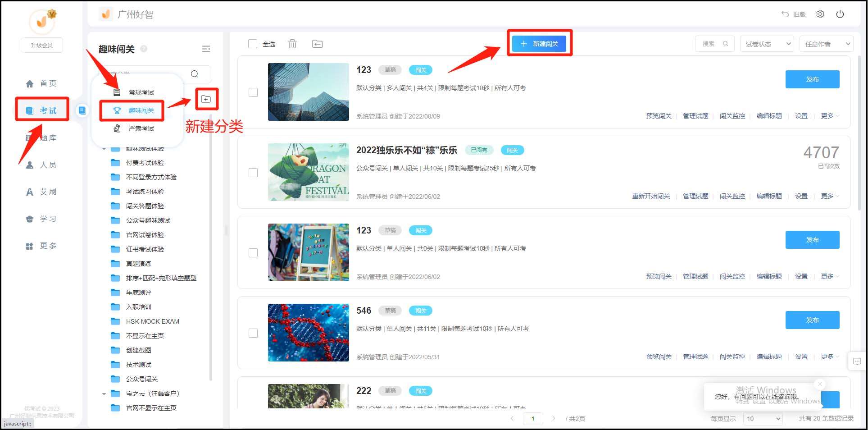Open the per-page count dropdown showing 10

[x=762, y=419]
